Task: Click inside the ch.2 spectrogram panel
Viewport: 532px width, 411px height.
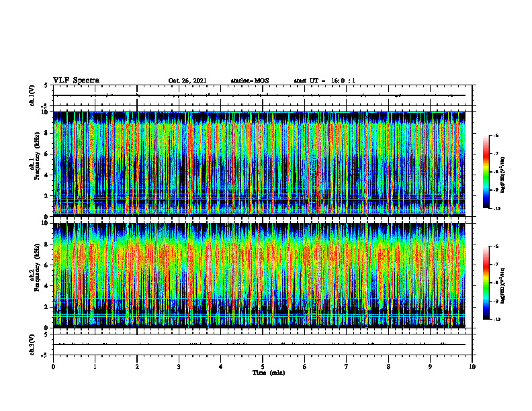Action: pos(259,275)
